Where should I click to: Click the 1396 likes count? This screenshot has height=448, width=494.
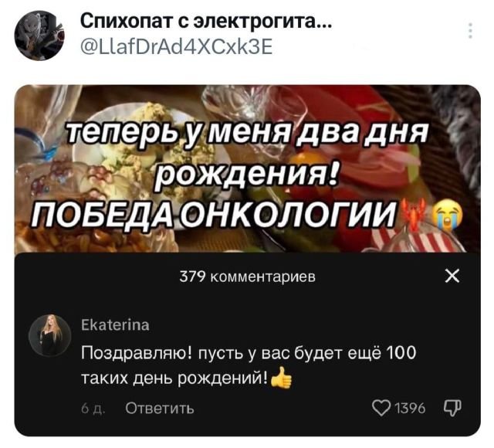(x=410, y=409)
